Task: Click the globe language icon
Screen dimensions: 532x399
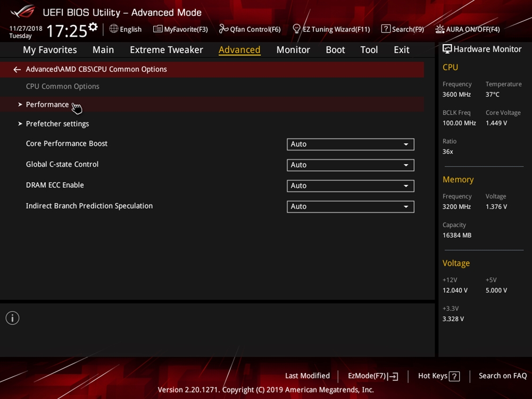Action: 114,29
